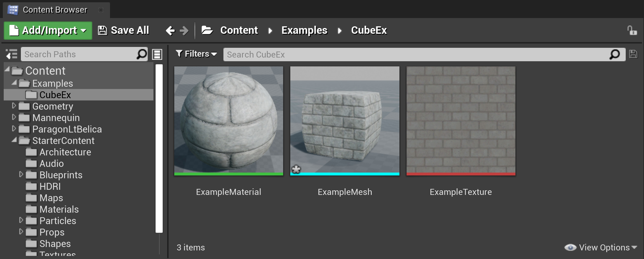
Task: Select the Materials folder
Action: pos(79,209)
